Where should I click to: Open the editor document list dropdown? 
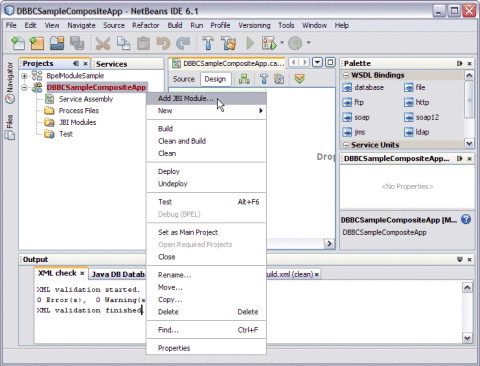point(317,63)
